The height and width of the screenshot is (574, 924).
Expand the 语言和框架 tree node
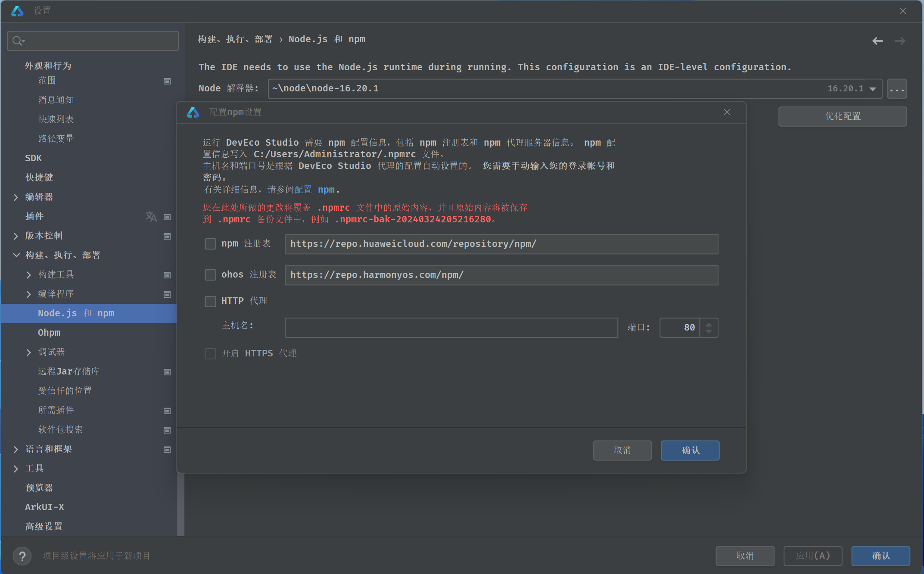(16, 449)
